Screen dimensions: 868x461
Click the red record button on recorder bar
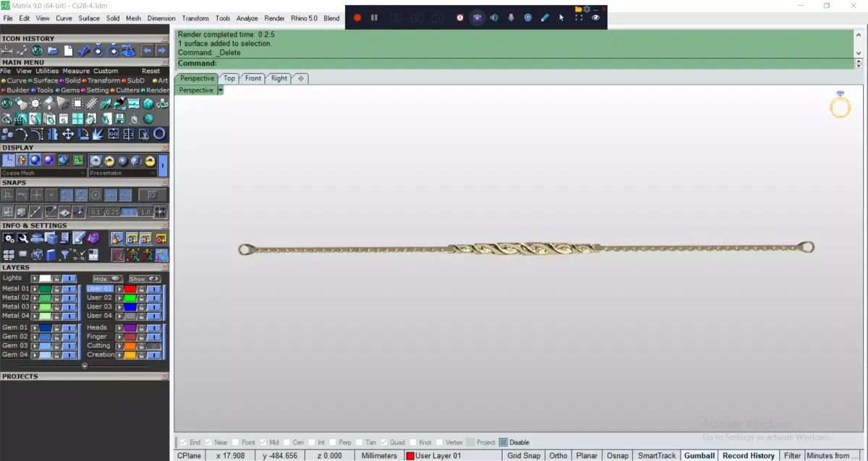tap(357, 17)
